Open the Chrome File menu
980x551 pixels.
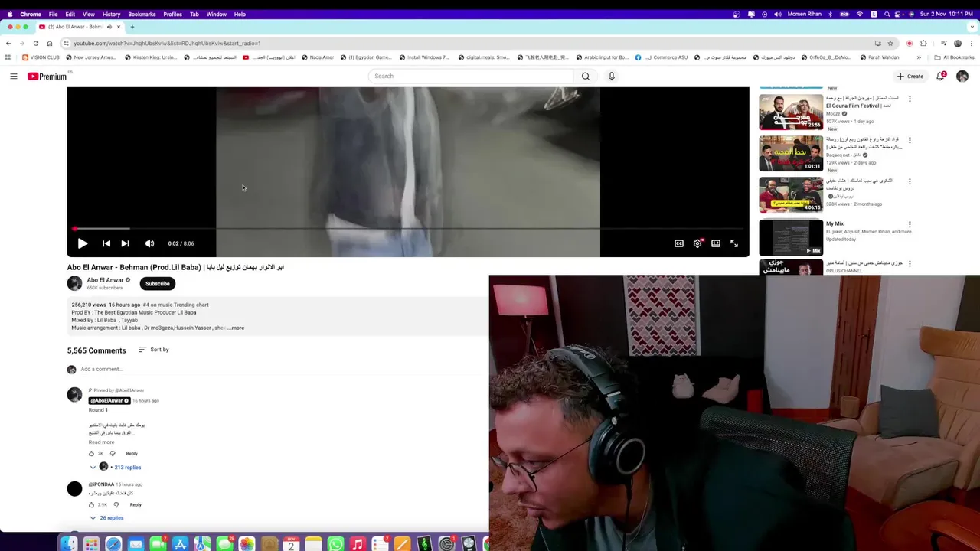pos(54,14)
